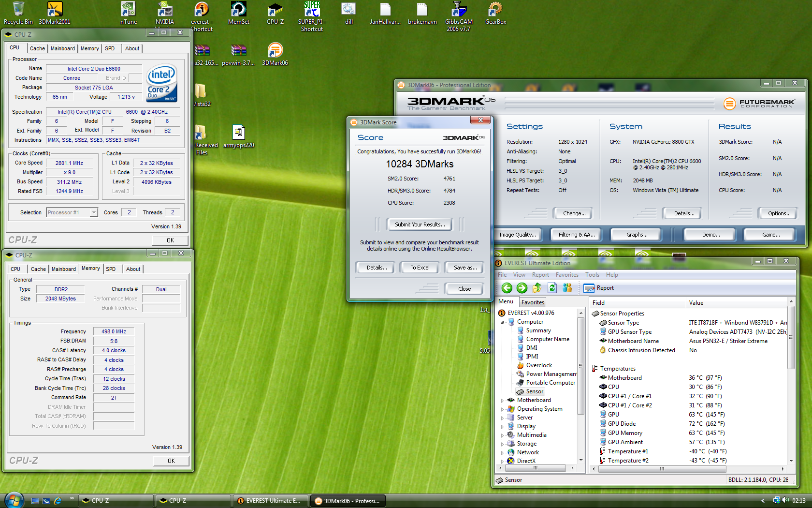Launch 3DMark2001 desktop icon
This screenshot has height=508, width=812.
tap(55, 13)
